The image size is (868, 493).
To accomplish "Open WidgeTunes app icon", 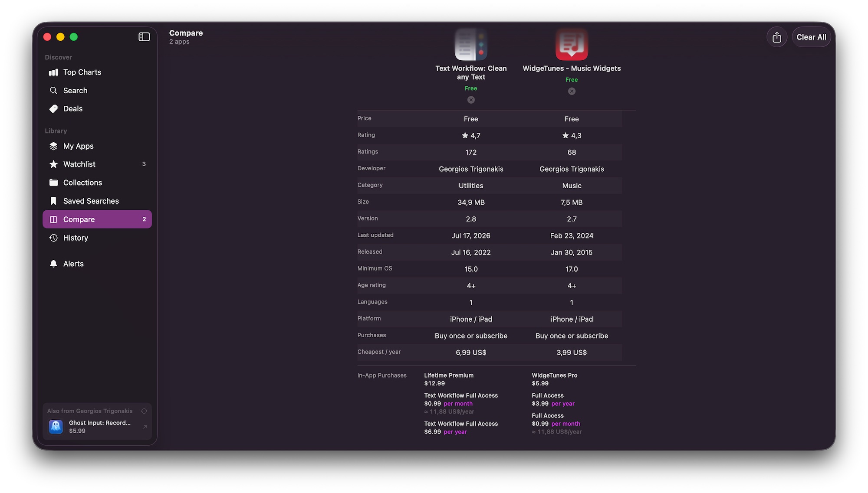I will tap(572, 44).
